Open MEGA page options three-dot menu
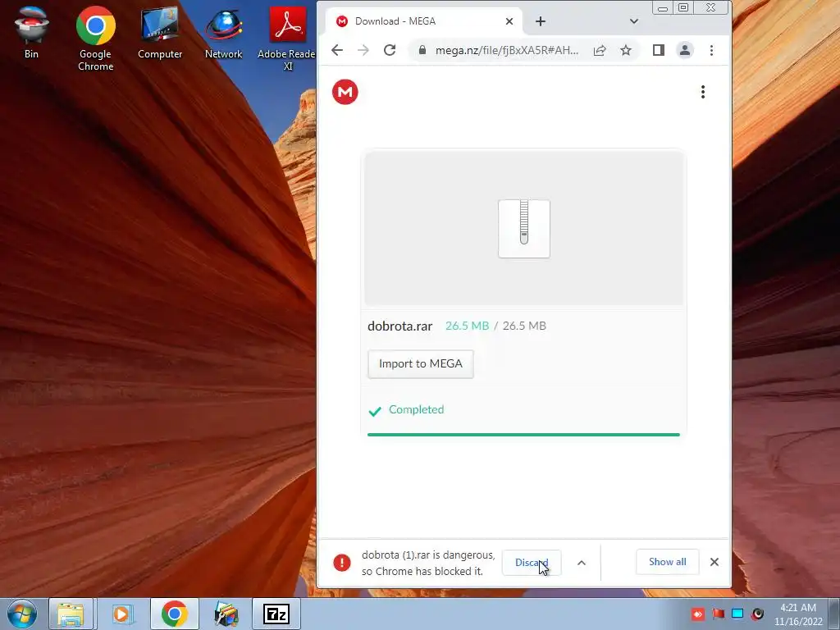The width and height of the screenshot is (840, 630). [x=703, y=92]
